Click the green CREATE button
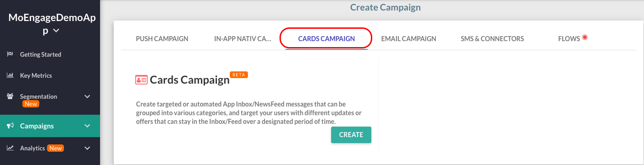Screen dimensions: 644x165 [351, 135]
